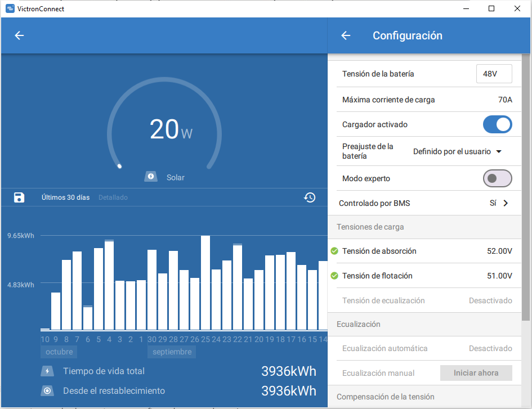Open the Tensión de la batería 48V selector
The height and width of the screenshot is (409, 532).
pyautogui.click(x=494, y=74)
